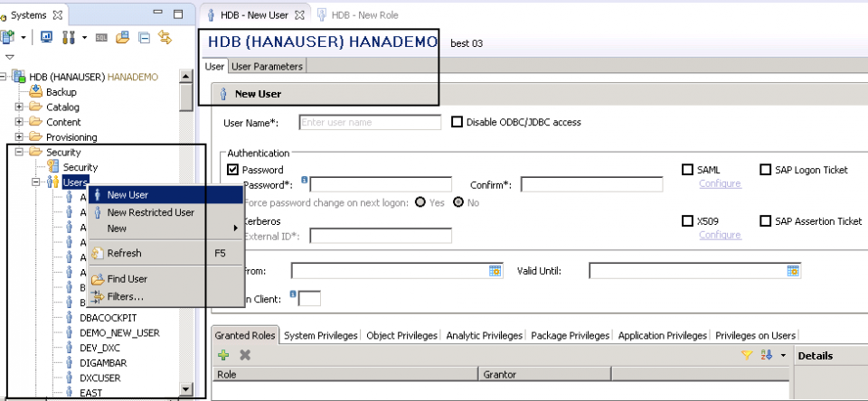Click the User Name input field
Image resolution: width=868 pixels, height=401 pixels.
(x=371, y=122)
